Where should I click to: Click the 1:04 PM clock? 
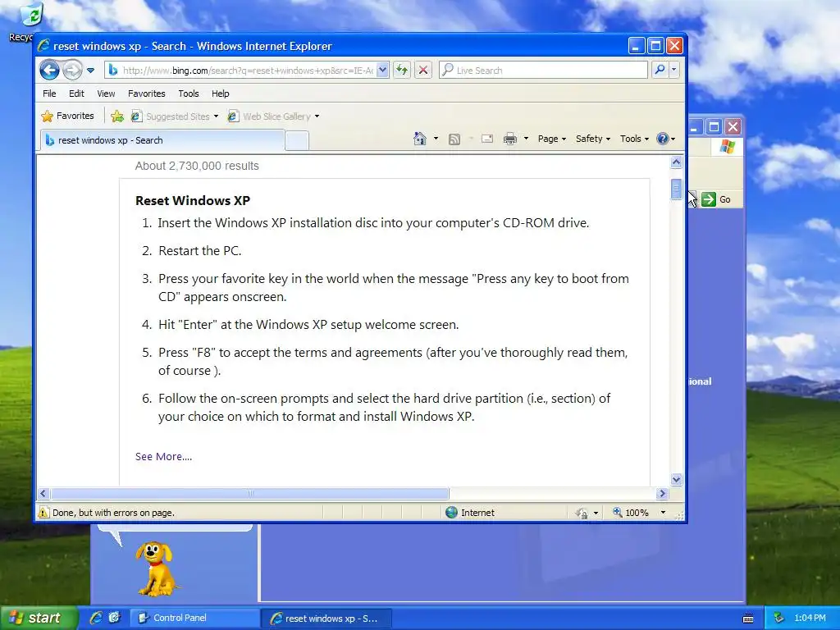point(810,618)
